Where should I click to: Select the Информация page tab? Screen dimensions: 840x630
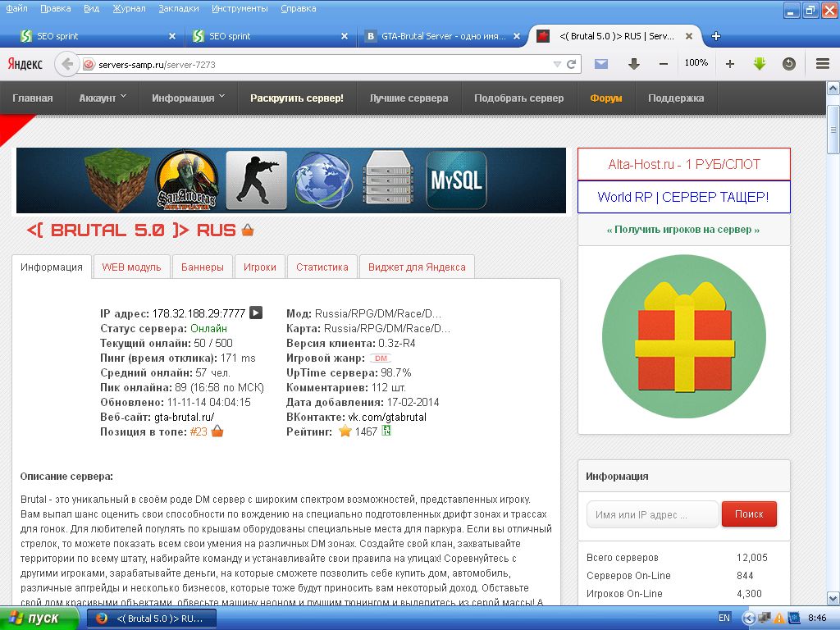[52, 267]
